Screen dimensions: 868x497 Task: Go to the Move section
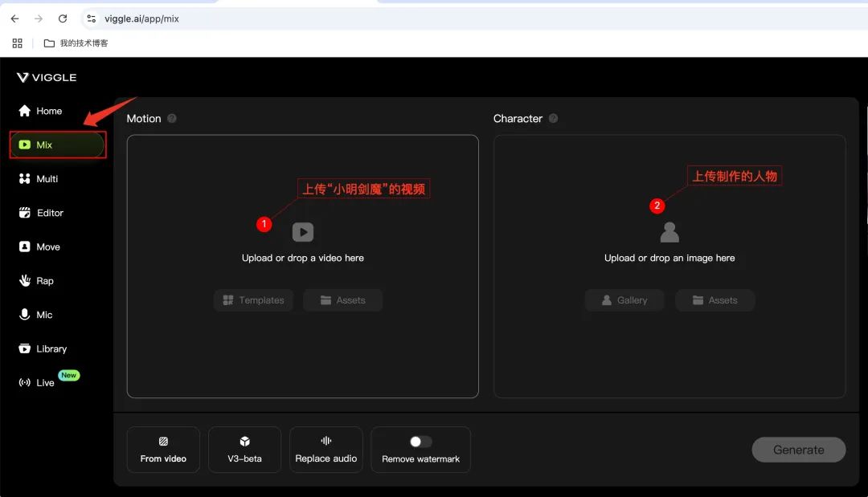tap(39, 246)
